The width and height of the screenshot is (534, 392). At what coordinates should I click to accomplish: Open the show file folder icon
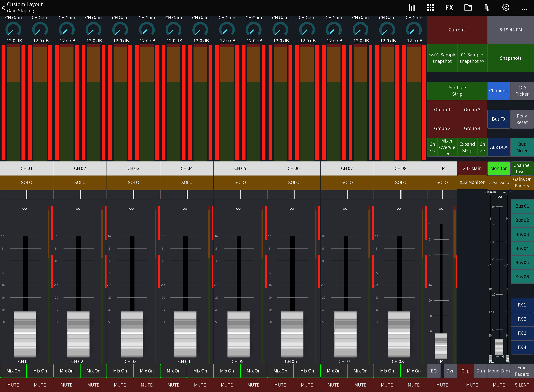468,7
